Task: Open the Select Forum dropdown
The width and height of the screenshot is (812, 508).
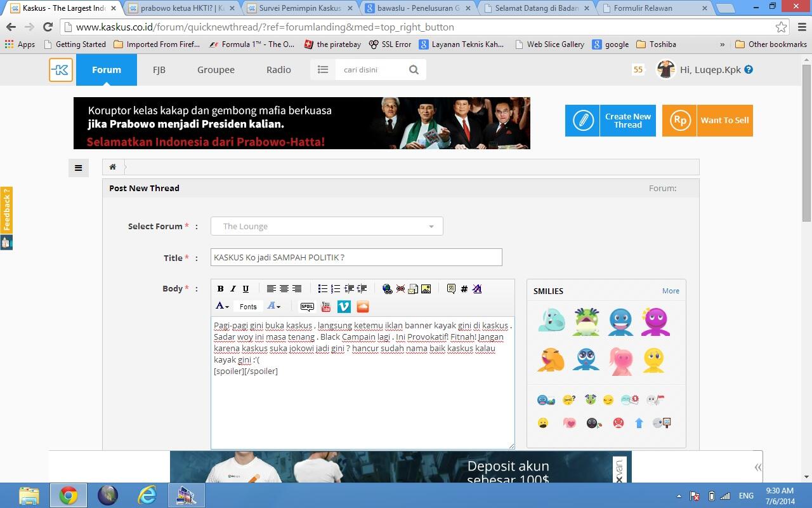Action: pyautogui.click(x=327, y=226)
